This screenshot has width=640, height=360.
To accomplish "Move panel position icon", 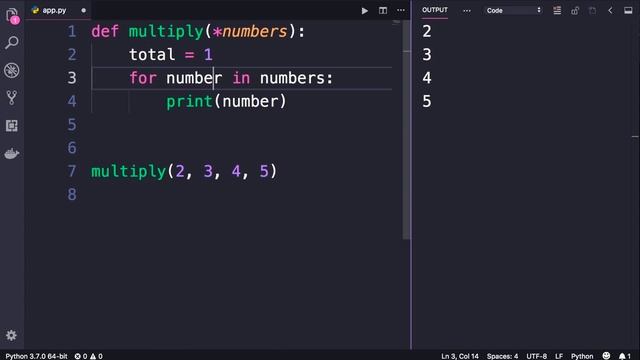I will coord(628,11).
